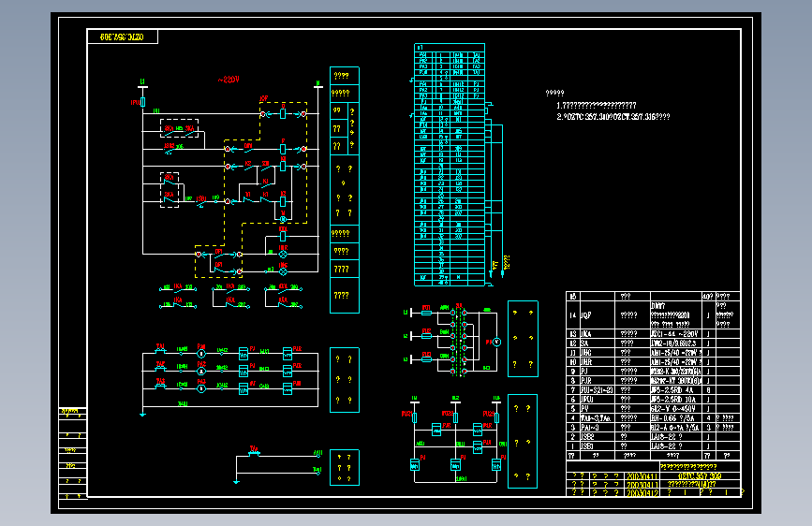Select the '6L2-V 0~450V' specification cell

click(676, 408)
